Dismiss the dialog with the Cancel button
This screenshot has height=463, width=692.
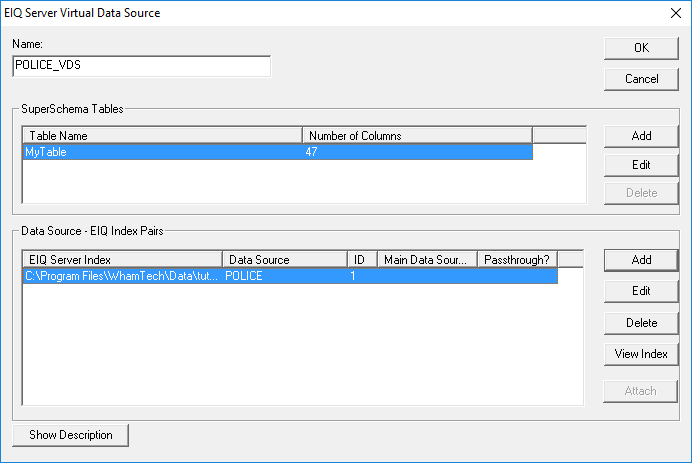pos(641,79)
